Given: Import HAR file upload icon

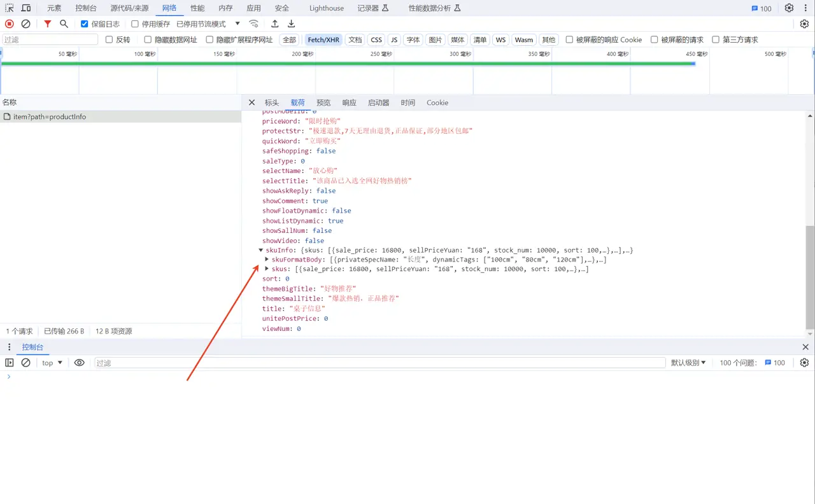Looking at the screenshot, I should coord(275,24).
